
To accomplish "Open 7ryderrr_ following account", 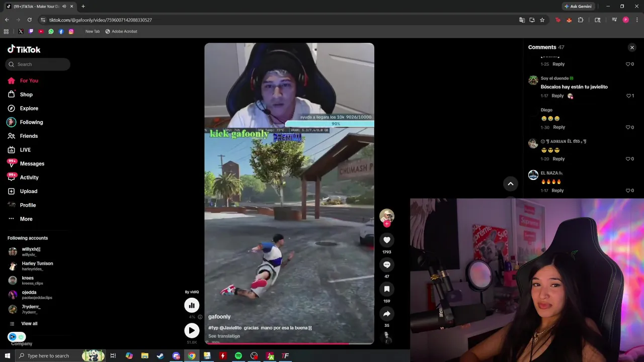I will (24, 309).
